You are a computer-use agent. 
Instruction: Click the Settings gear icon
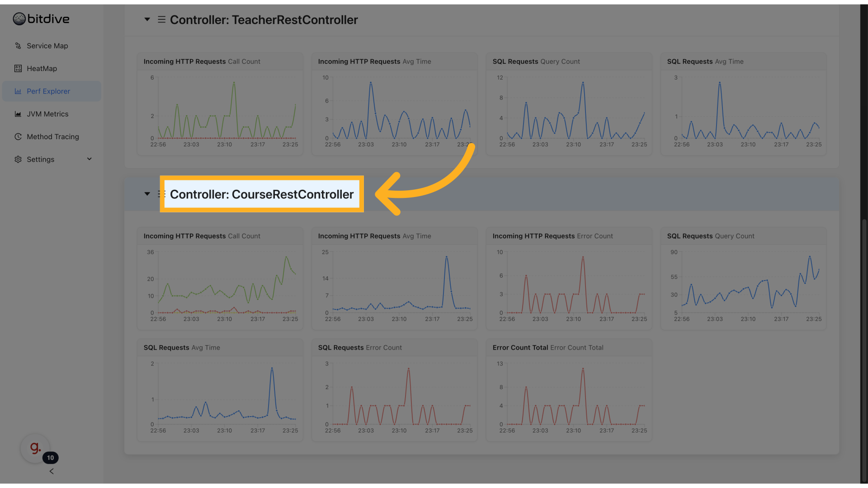click(18, 159)
